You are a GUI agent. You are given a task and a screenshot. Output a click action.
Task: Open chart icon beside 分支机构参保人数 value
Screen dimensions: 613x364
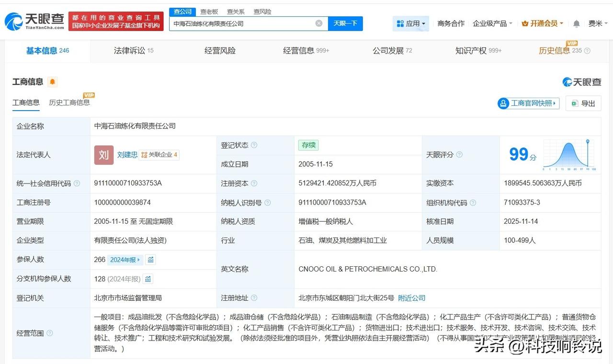[x=148, y=279]
